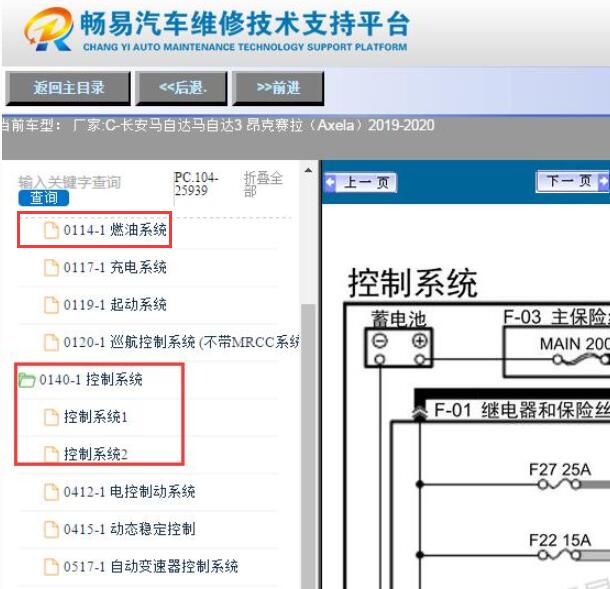
Task: Click the 返回主目录 button
Action: [x=68, y=88]
